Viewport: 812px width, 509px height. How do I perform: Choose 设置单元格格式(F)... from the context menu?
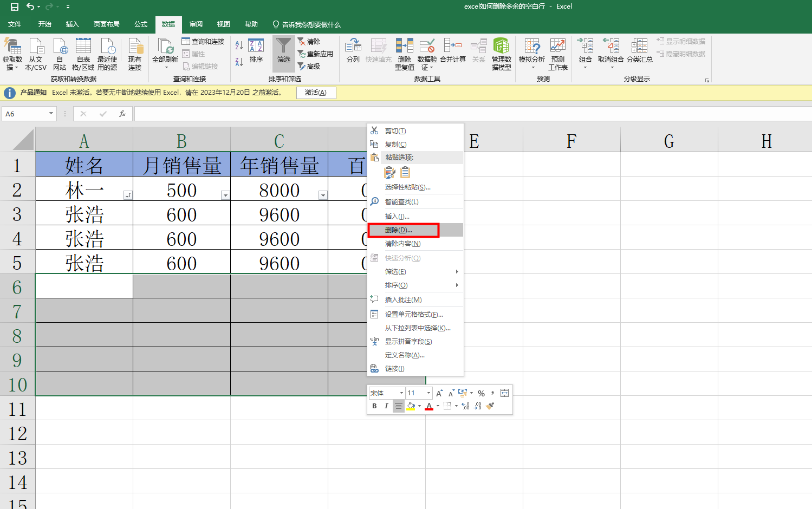pos(415,315)
